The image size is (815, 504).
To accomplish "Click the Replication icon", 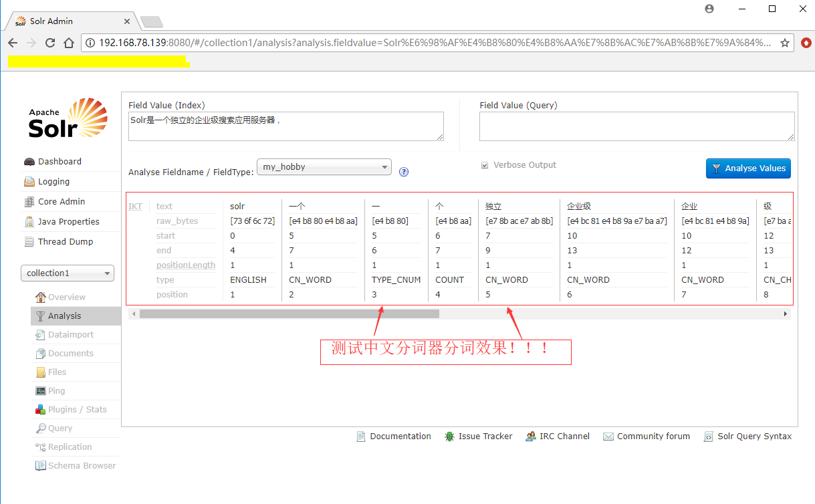I will pos(41,447).
